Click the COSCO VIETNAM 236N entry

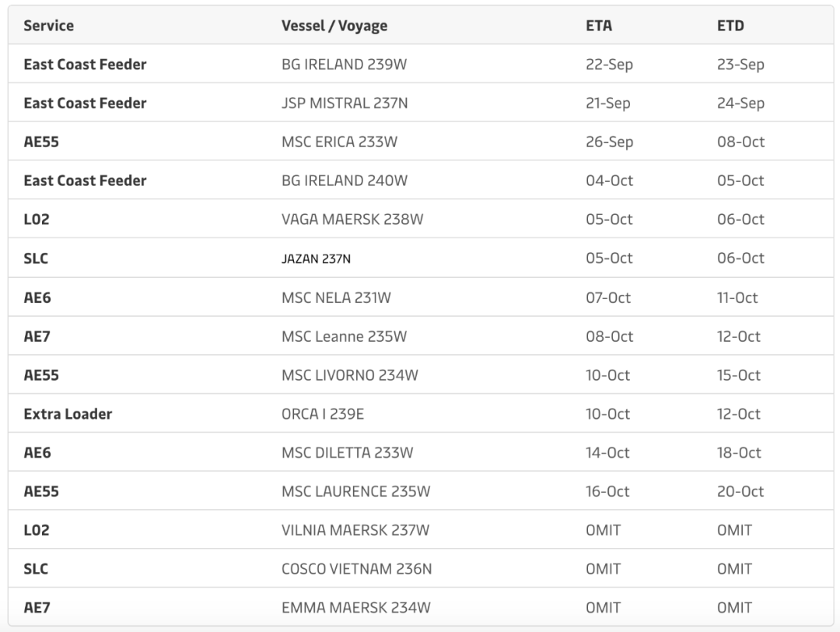point(356,569)
